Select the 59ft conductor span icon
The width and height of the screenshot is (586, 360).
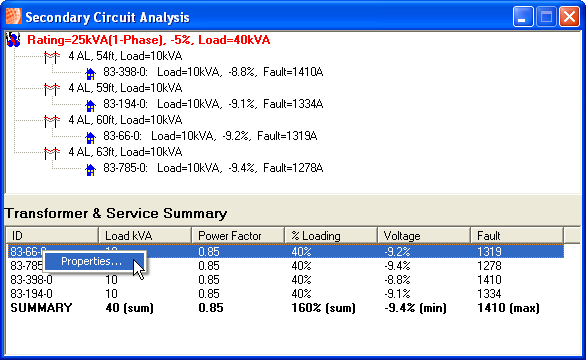[52, 89]
